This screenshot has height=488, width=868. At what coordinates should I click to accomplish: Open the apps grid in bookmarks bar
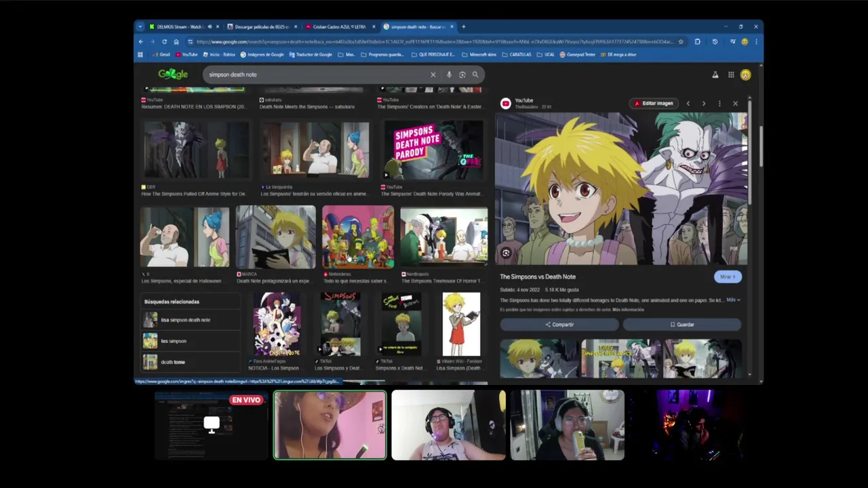coord(141,54)
